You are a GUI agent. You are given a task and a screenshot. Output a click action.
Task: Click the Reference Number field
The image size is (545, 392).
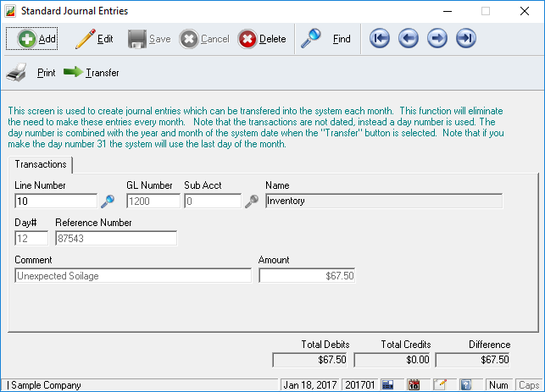point(115,239)
